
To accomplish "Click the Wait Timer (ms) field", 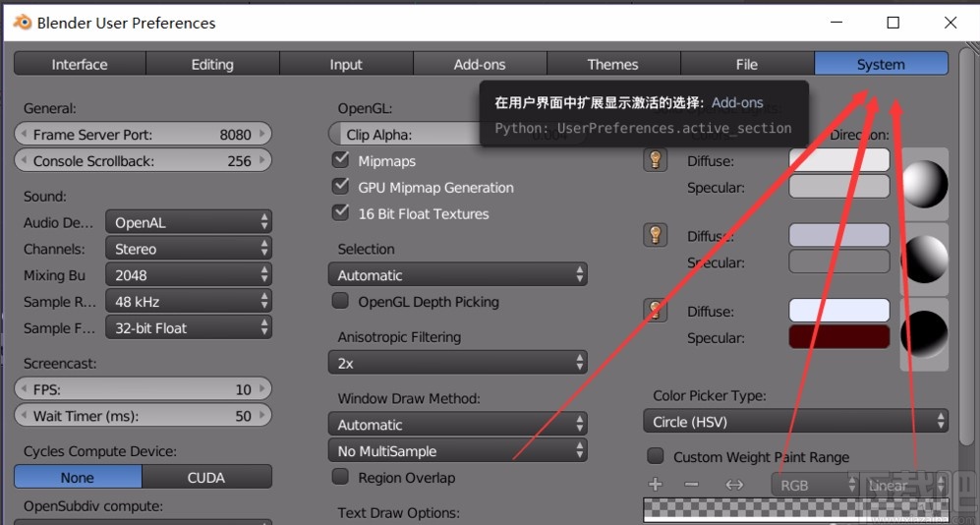I will click(144, 416).
